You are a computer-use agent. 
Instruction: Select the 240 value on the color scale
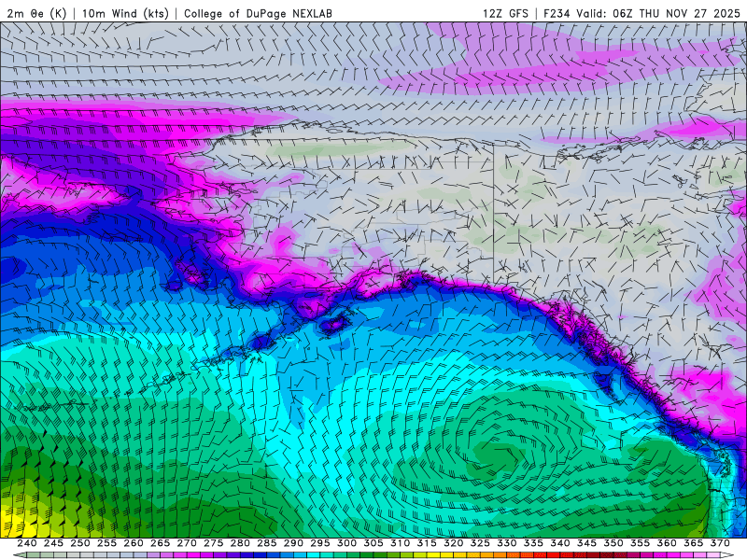click(27, 543)
